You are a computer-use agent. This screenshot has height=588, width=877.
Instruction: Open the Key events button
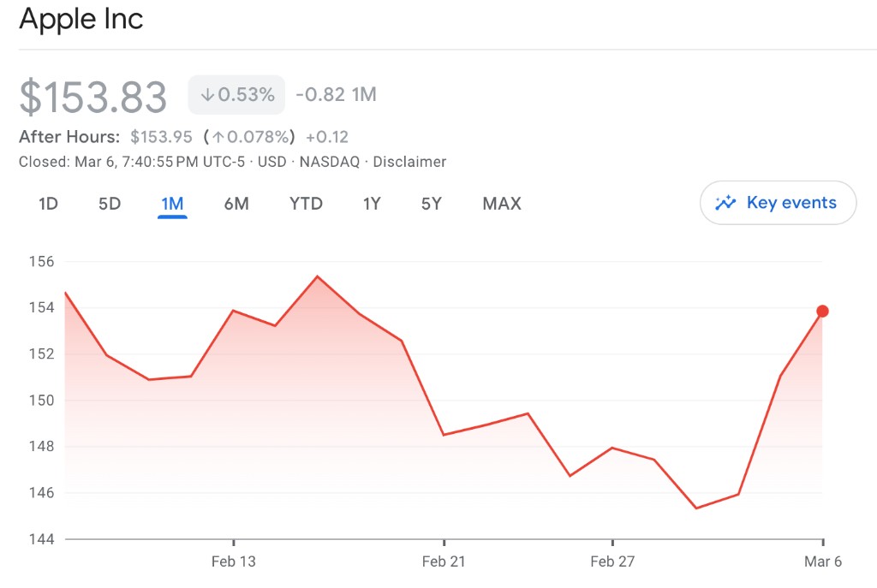point(778,203)
